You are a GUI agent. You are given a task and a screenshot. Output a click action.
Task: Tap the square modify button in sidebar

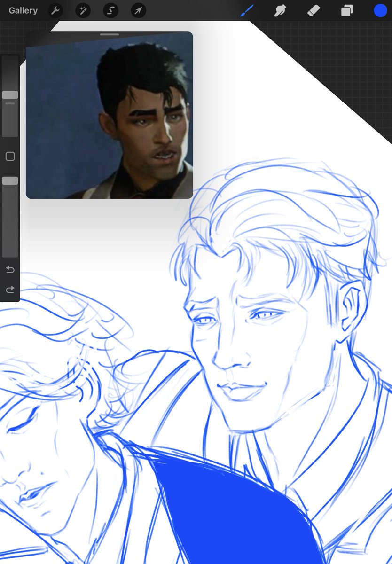(x=10, y=157)
